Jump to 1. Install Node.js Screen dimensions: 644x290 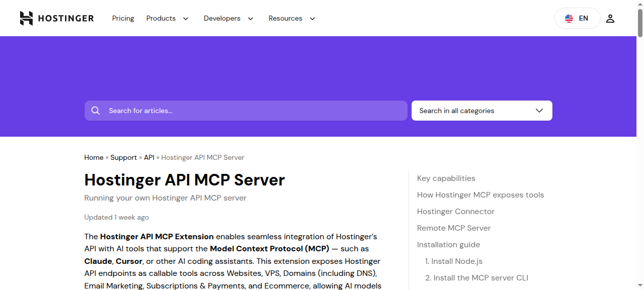point(454,261)
